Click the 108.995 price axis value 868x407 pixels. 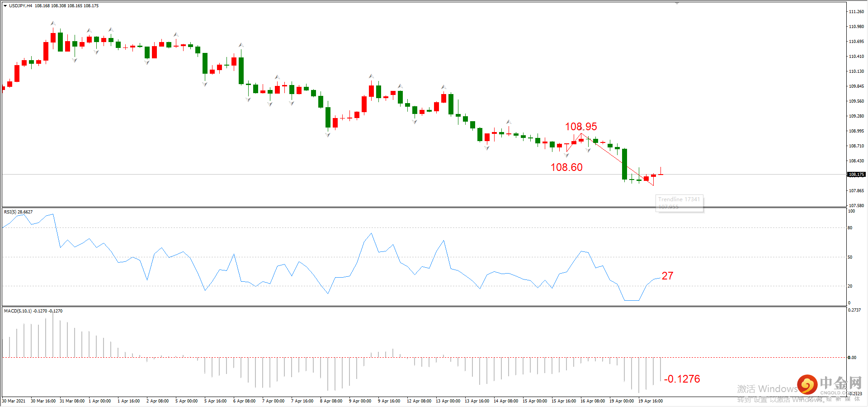coord(856,131)
